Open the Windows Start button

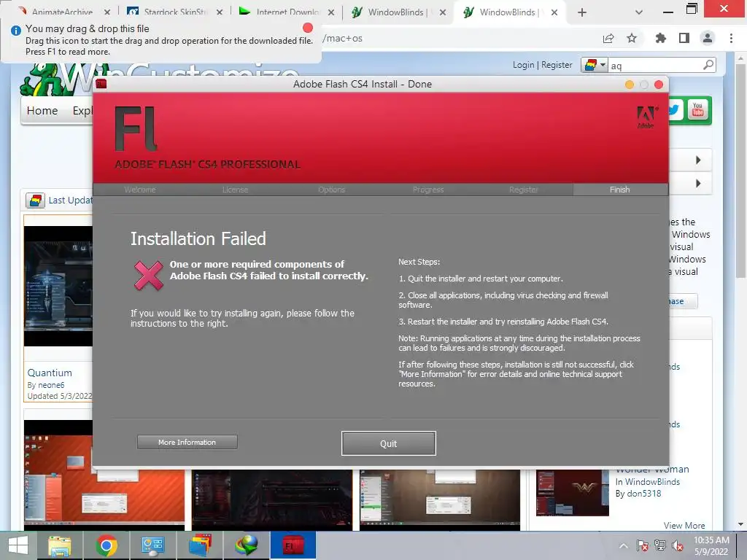(x=18, y=545)
